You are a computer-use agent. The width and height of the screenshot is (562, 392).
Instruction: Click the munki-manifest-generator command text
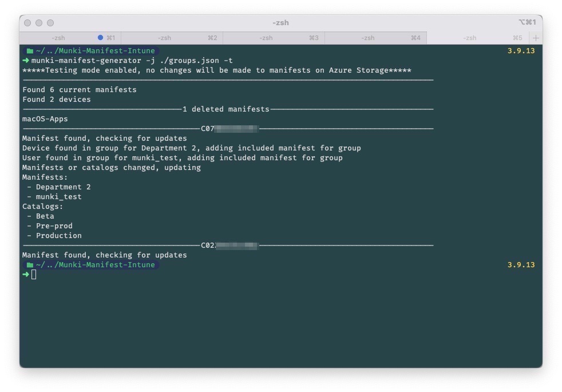tap(86, 61)
